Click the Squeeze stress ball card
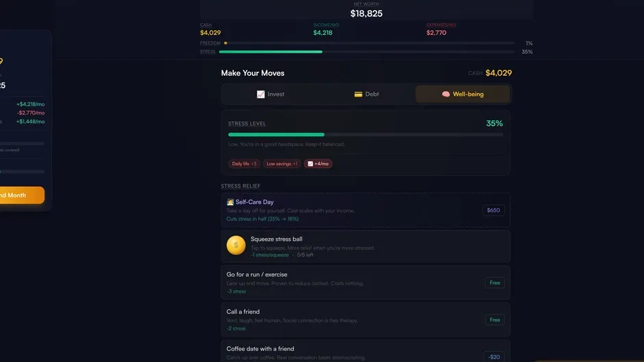Viewport: 644px width, 362px height. (366, 246)
